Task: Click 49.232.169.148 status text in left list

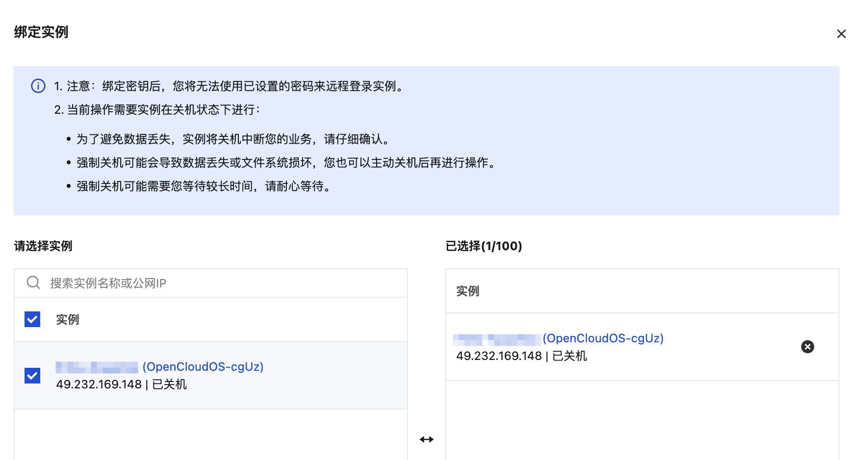Action: click(121, 384)
